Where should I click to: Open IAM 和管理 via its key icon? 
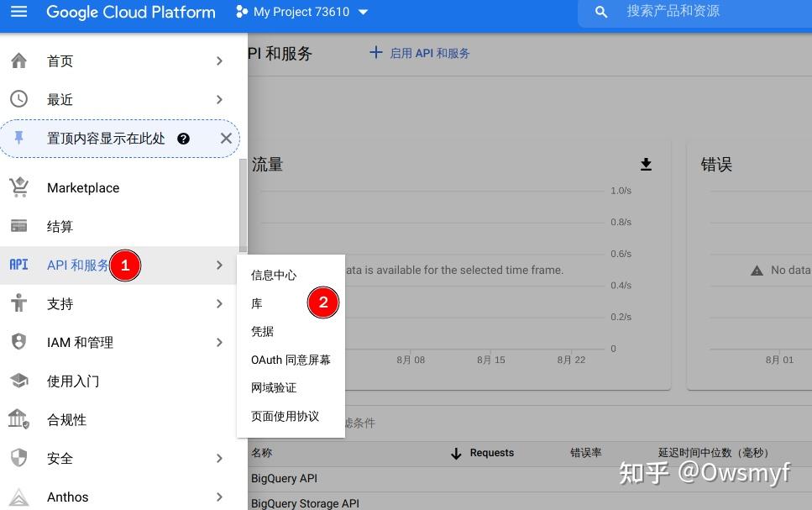pos(18,342)
